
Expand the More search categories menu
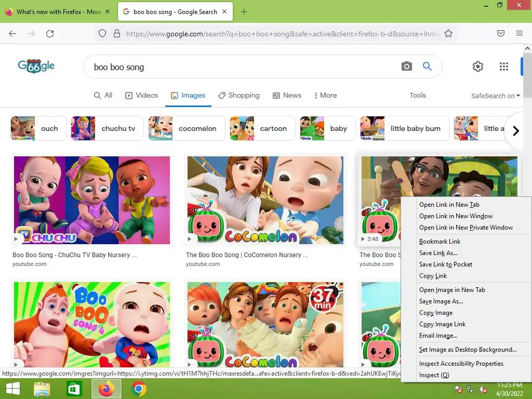click(x=325, y=96)
